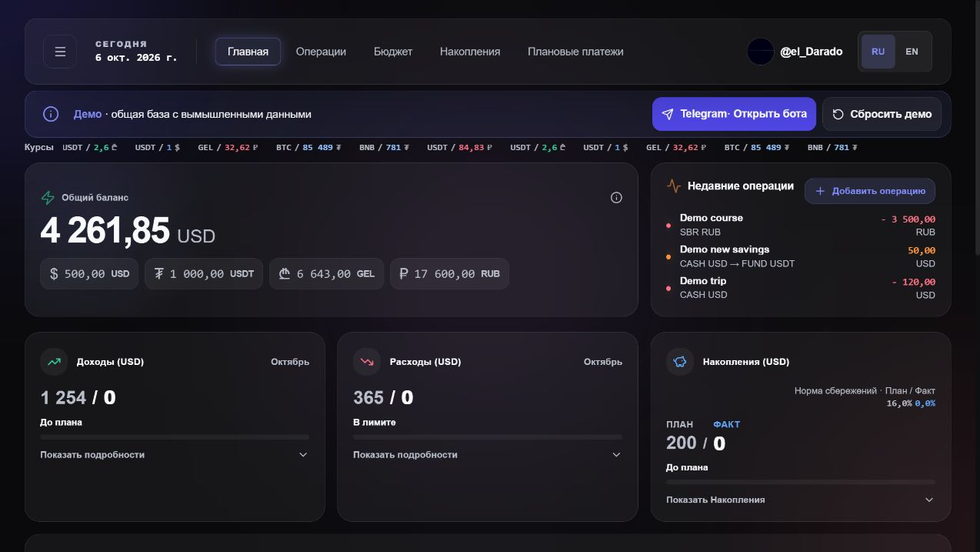980x552 pixels.
Task: Switch language to RU
Action: point(878,52)
